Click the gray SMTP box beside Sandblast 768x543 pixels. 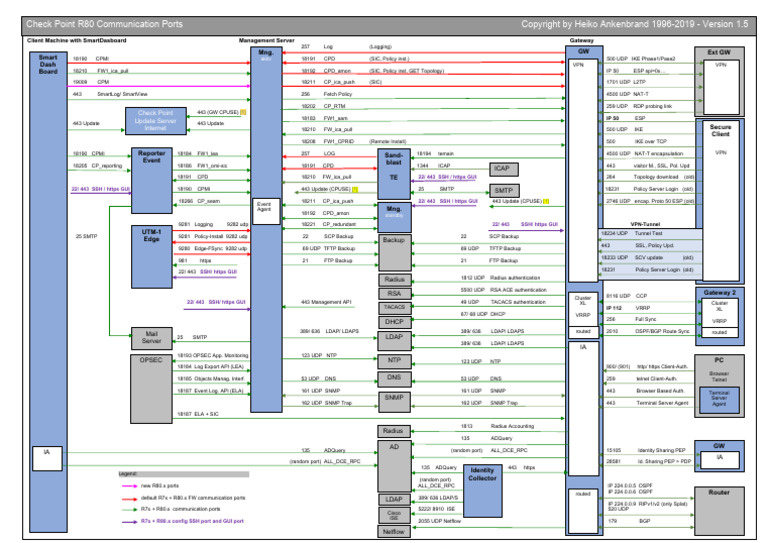click(502, 190)
